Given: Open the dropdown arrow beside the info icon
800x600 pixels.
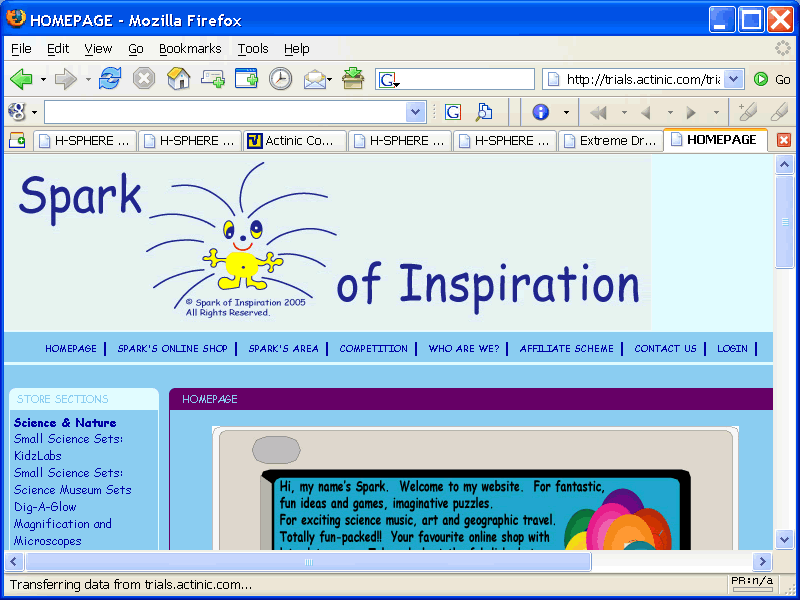Looking at the screenshot, I should pos(566,112).
